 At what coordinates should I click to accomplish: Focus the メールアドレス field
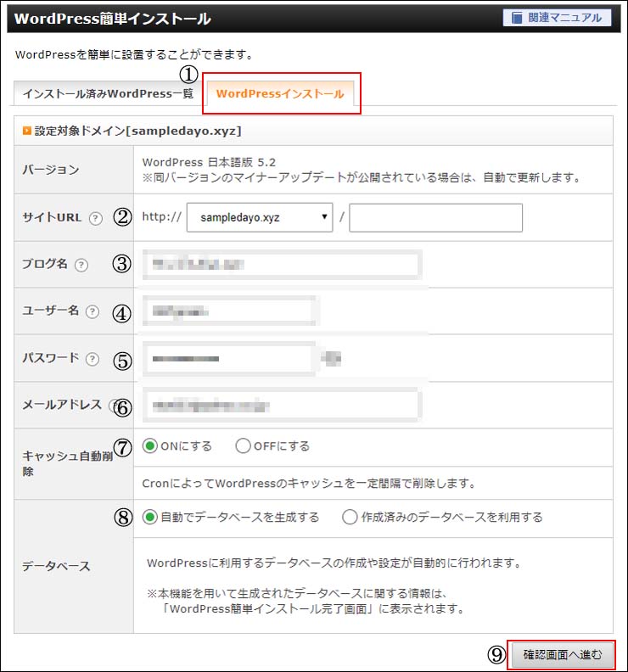[282, 406]
